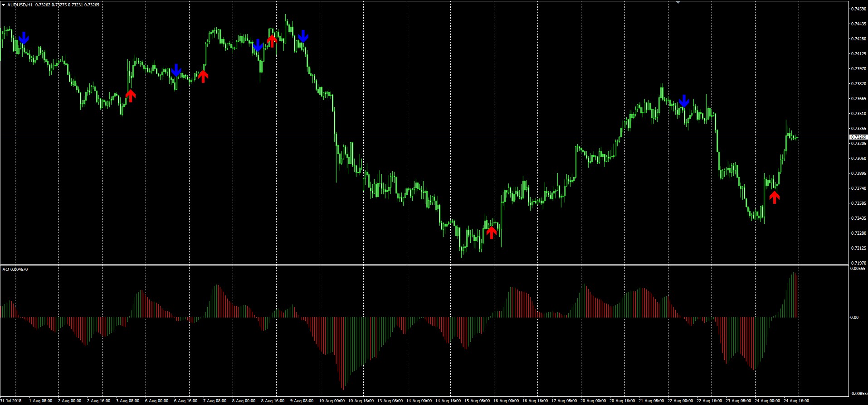This screenshot has width=868, height=405.
Task: Click the high price 0.73275 in the header
Action: [x=59, y=5]
